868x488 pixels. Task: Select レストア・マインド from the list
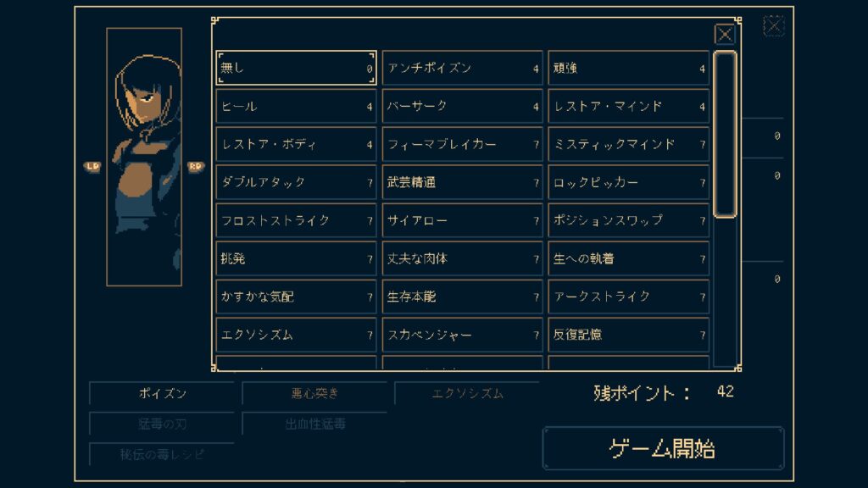click(628, 107)
